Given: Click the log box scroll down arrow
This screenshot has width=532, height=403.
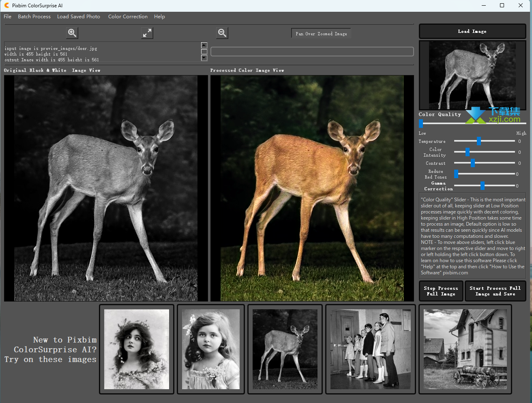Looking at the screenshot, I should click(204, 58).
